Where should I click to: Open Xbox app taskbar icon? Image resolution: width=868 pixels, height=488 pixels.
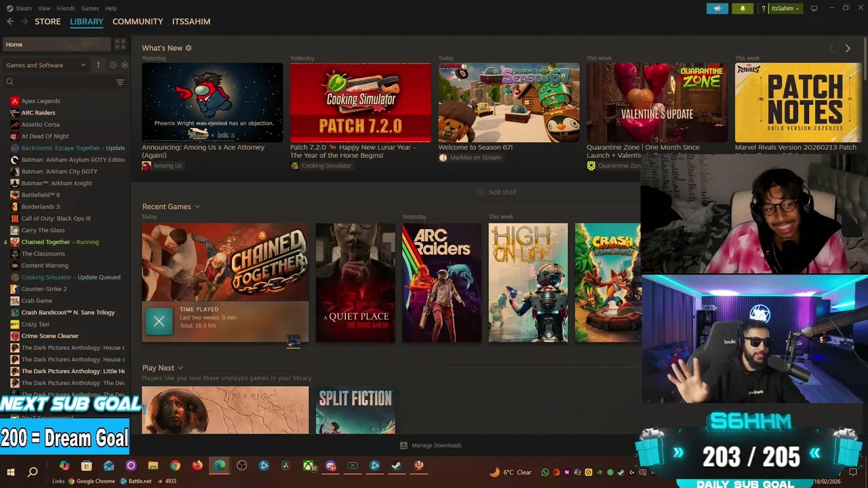309,466
